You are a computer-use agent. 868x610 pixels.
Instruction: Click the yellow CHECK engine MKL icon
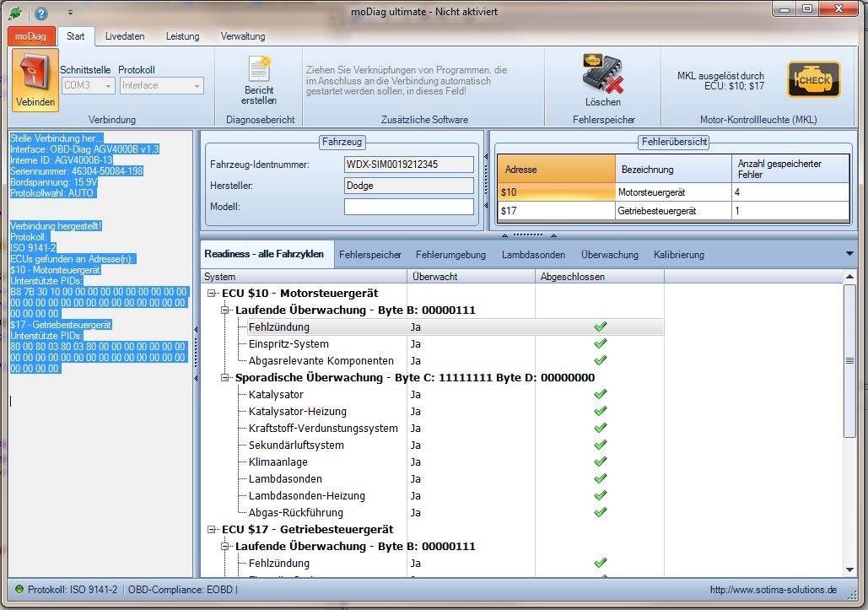(812, 78)
